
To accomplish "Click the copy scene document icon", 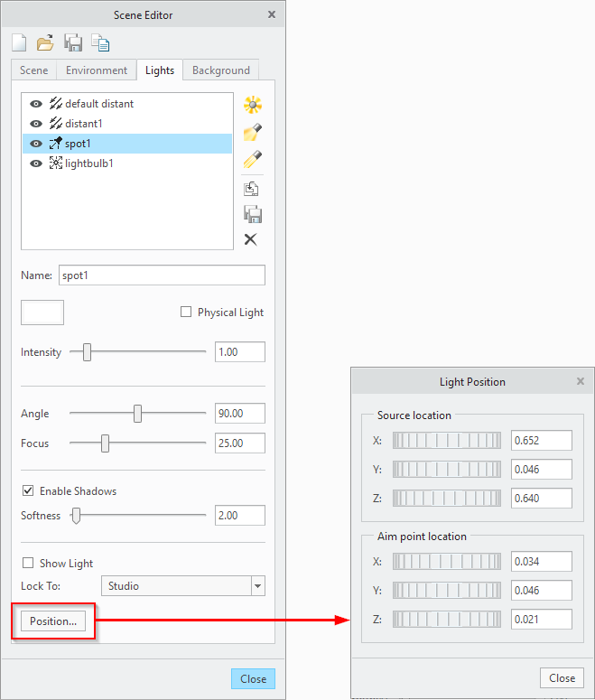I will click(x=100, y=42).
